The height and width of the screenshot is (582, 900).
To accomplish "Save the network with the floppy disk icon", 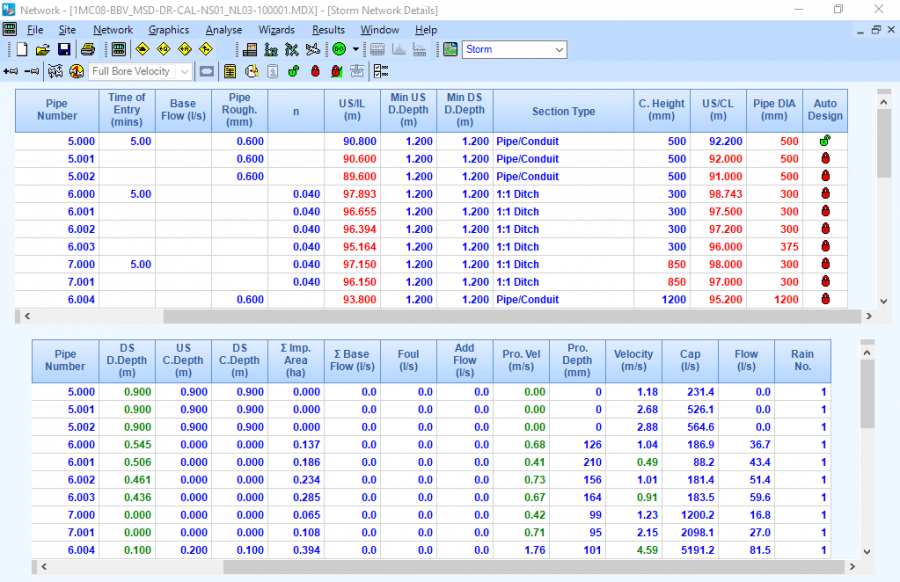I will point(63,49).
